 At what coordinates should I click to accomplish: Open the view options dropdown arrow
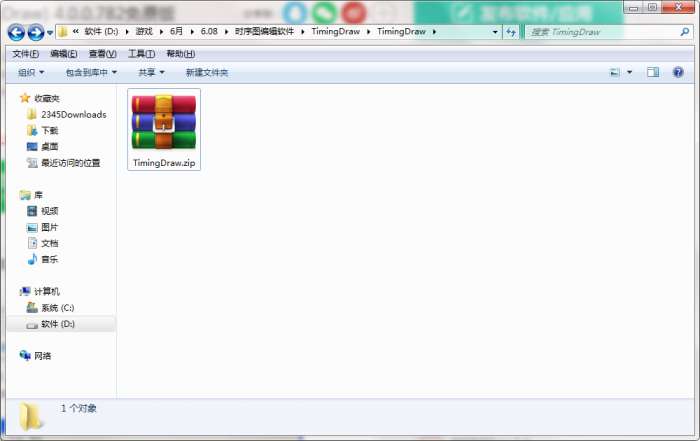coord(629,72)
